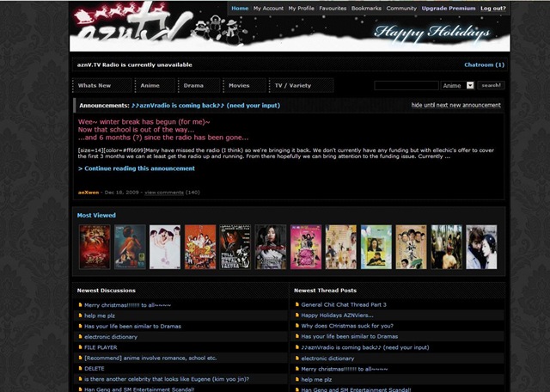Viewport: 550px width, 392px height.
Task: Click the Upgrade Premium link
Action: (x=449, y=9)
